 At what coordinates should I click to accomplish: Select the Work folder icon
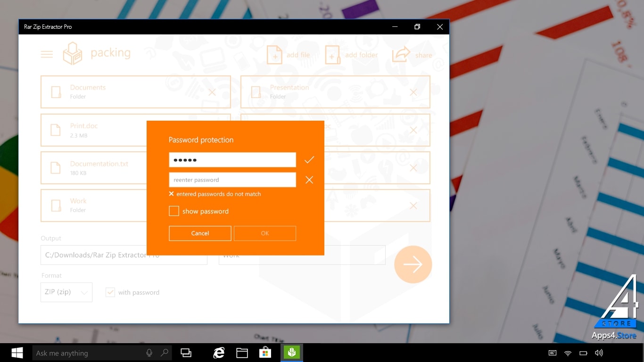(56, 206)
